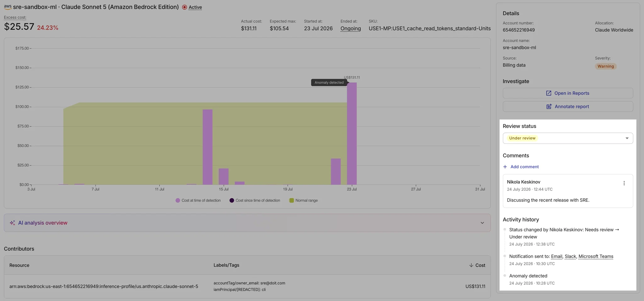The height and width of the screenshot is (301, 644).
Task: Click the SKU value USE1-MP cache read tokens
Action: pyautogui.click(x=430, y=28)
